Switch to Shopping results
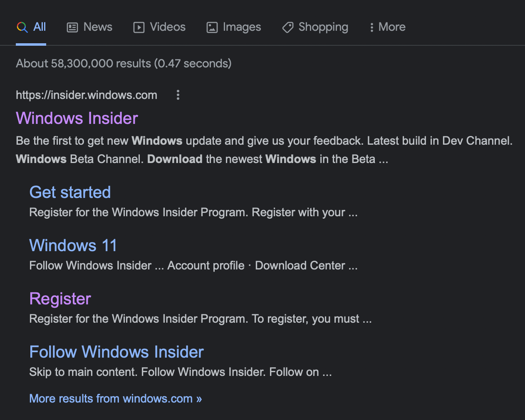The image size is (525, 420). (x=315, y=27)
